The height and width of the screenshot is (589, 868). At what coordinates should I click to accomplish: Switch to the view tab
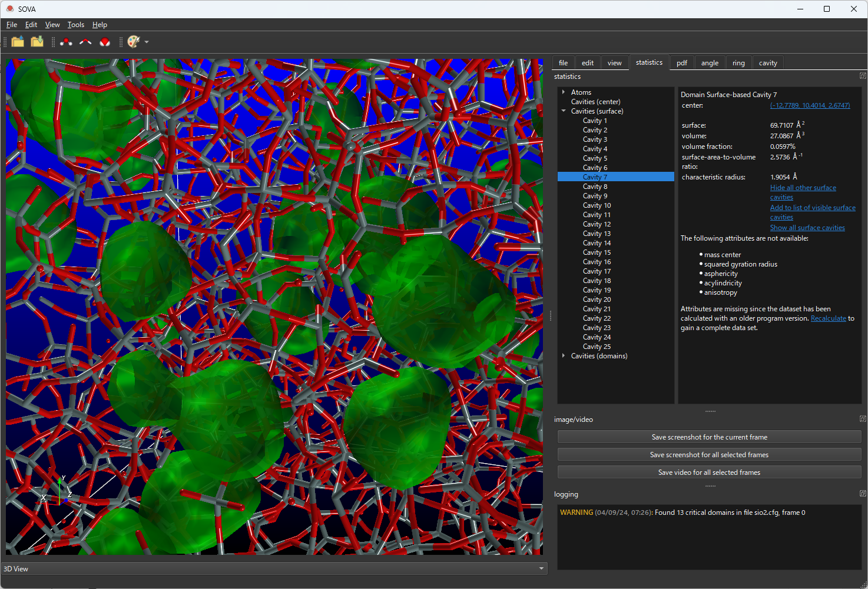pyautogui.click(x=615, y=63)
